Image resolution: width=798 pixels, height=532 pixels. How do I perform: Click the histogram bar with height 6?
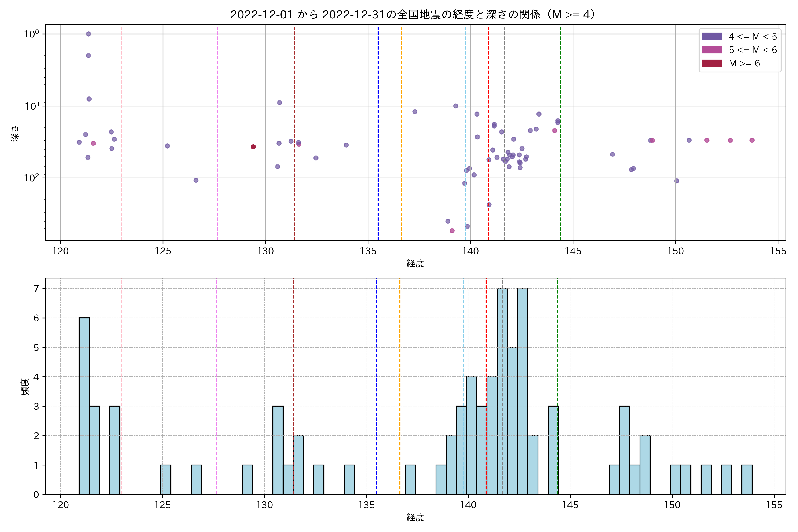point(84,406)
